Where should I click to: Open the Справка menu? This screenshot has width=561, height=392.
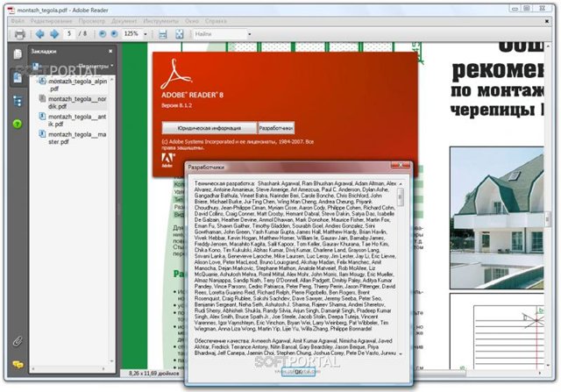tap(216, 21)
